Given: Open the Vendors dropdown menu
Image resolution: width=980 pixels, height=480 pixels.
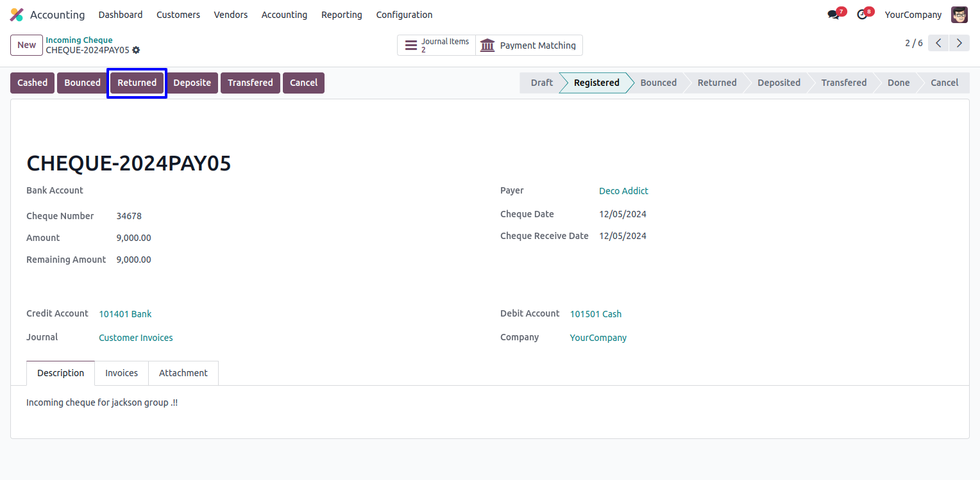Looking at the screenshot, I should tap(230, 15).
